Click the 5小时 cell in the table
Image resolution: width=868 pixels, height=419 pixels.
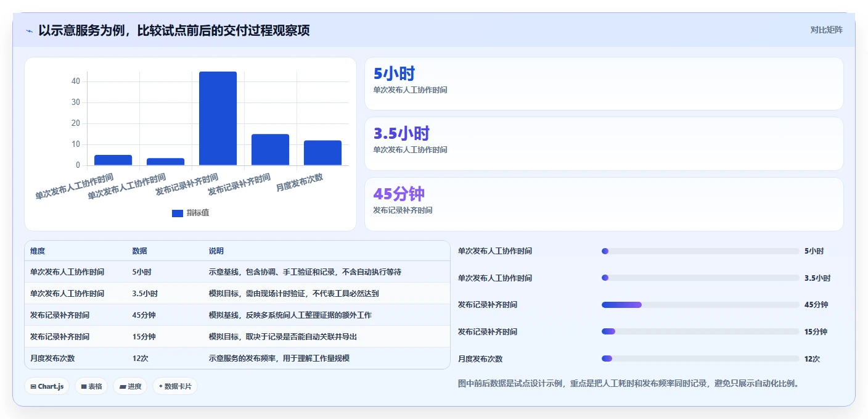[x=142, y=272]
